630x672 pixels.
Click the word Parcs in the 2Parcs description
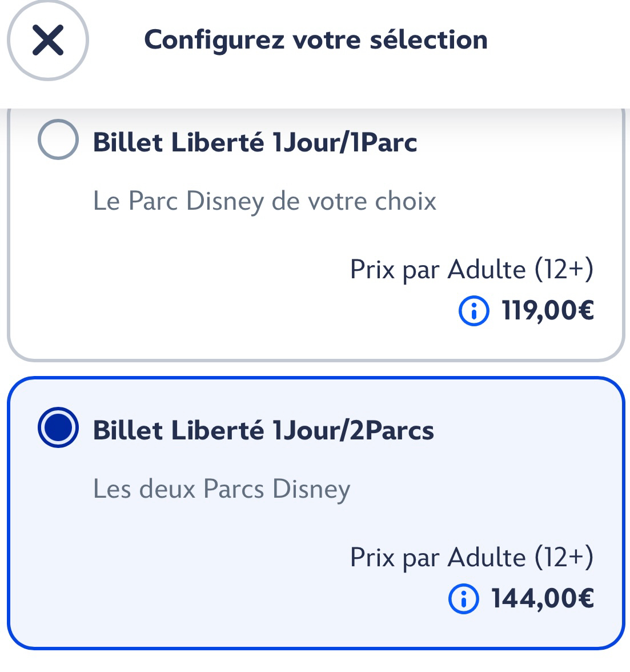point(234,489)
